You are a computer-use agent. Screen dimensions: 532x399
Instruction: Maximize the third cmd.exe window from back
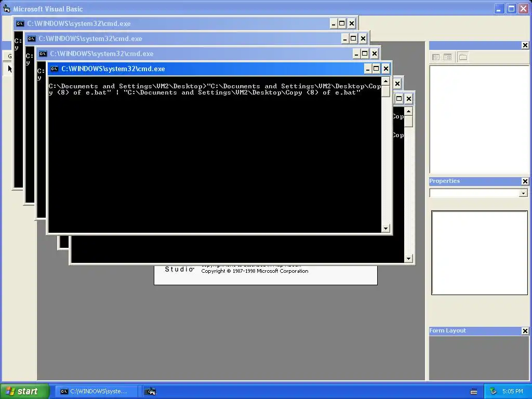[x=365, y=54]
